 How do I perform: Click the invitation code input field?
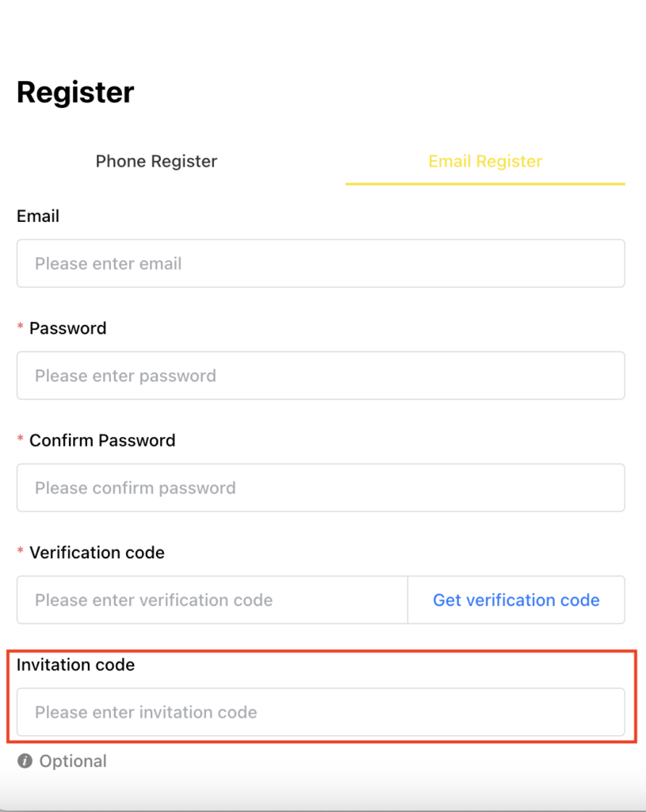[x=320, y=712]
